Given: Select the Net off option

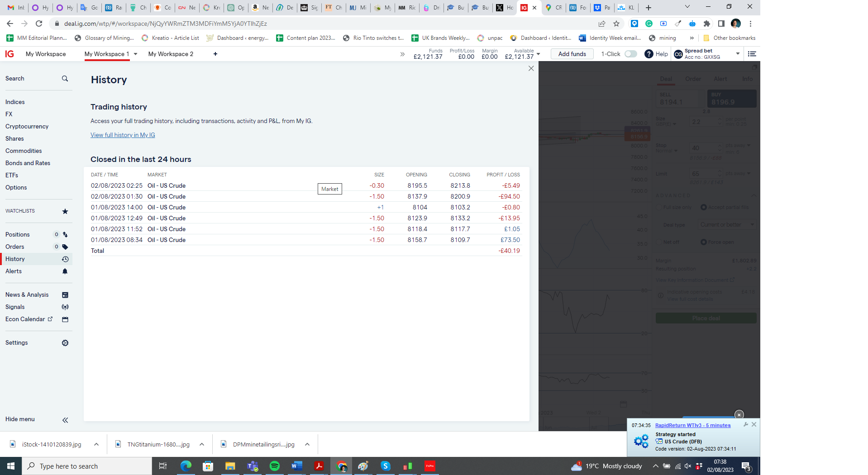Looking at the screenshot, I should [x=659, y=242].
